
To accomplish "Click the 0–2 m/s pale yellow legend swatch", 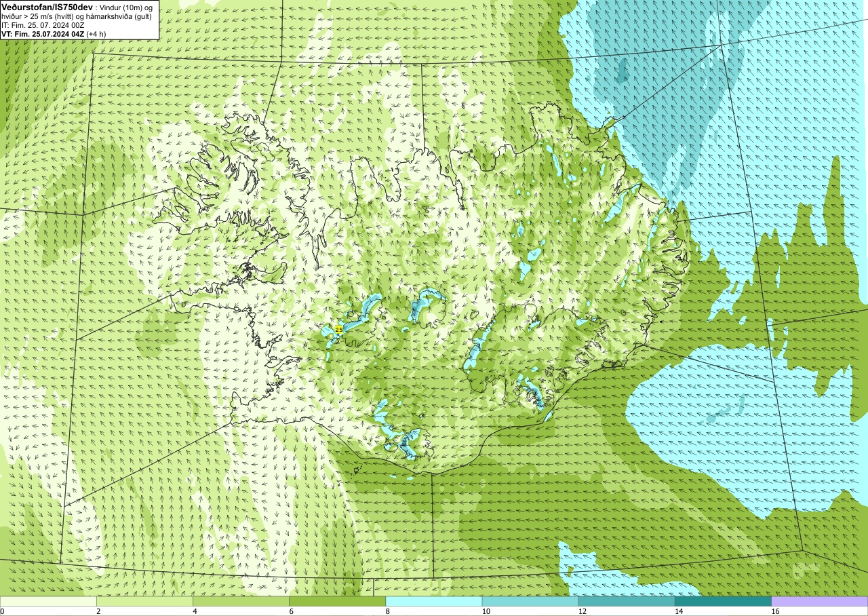I will 48,601.
